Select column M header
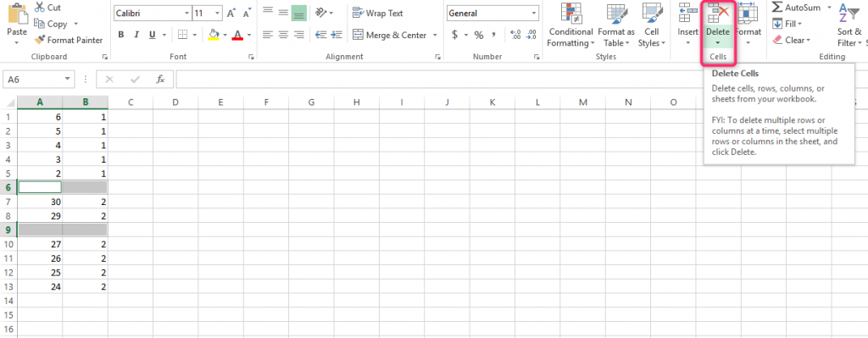 [582, 102]
